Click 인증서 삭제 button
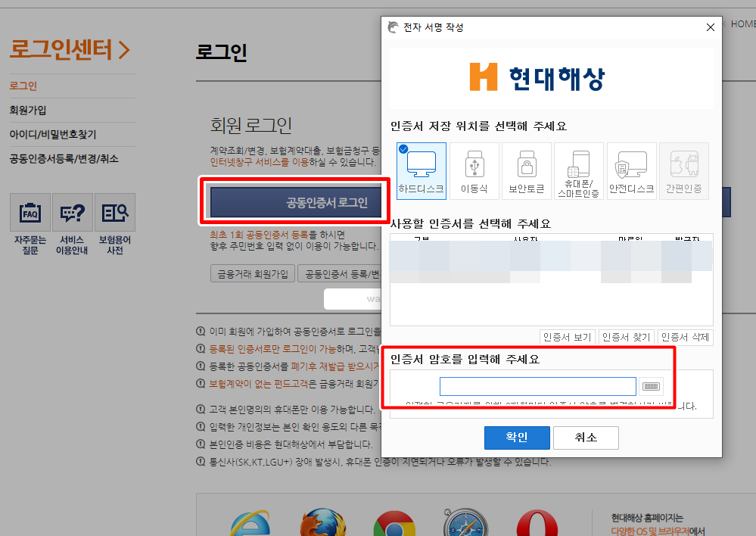 685,337
